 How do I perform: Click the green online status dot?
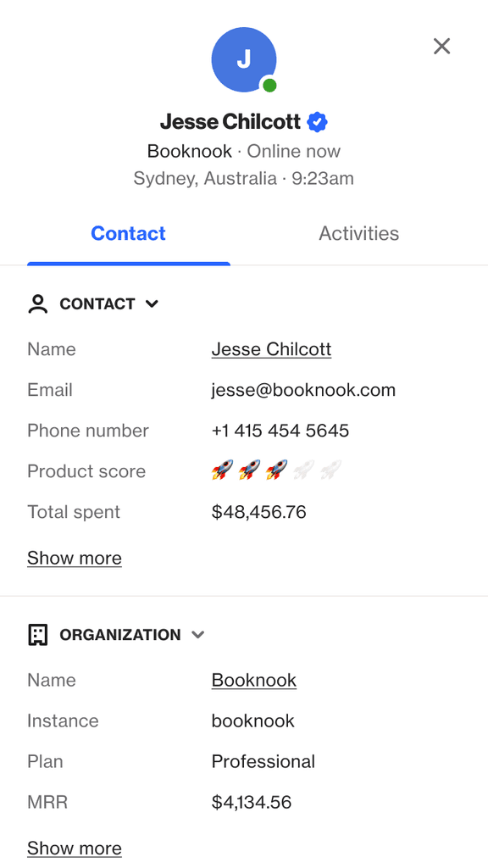269,86
